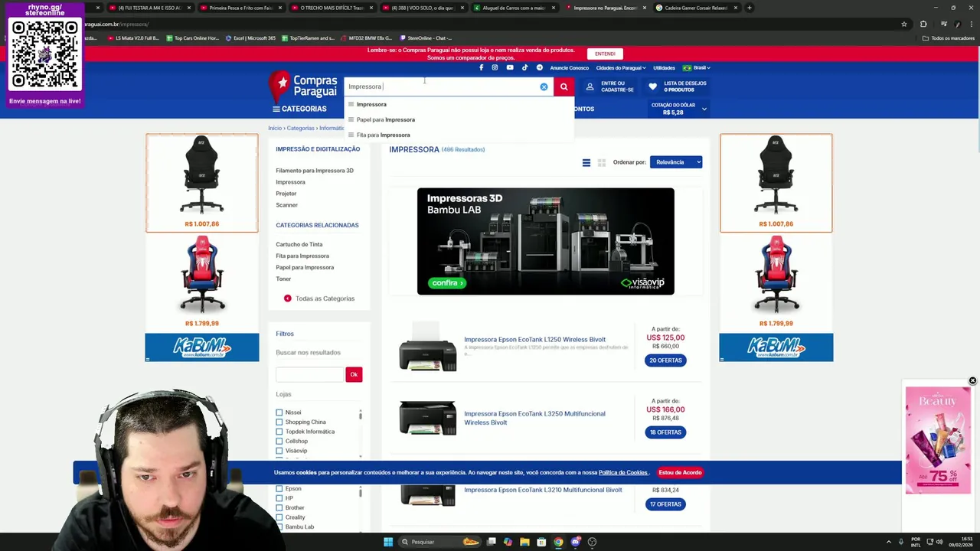This screenshot has width=980, height=551.
Task: Open the Facebook social icon
Action: tap(481, 67)
